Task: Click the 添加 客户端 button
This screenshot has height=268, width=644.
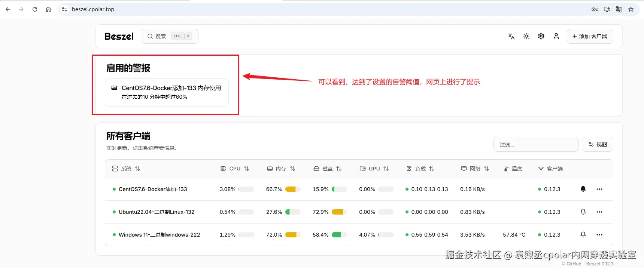Action: (x=590, y=36)
